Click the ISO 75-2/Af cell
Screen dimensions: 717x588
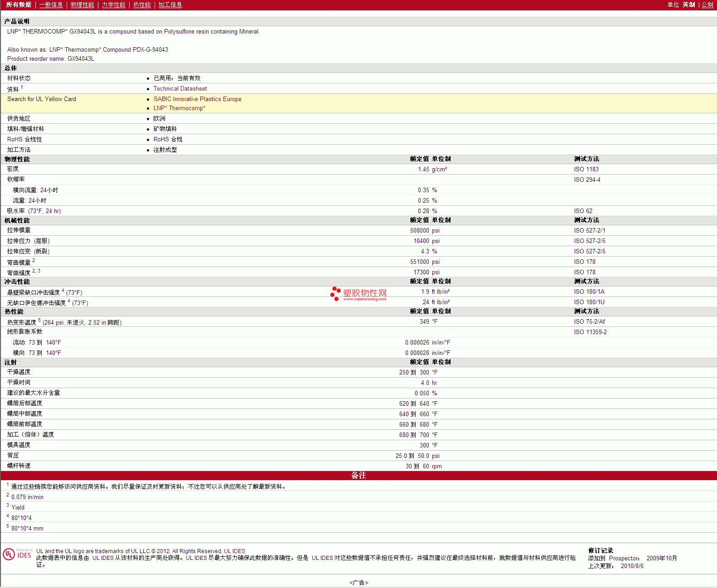tap(589, 322)
